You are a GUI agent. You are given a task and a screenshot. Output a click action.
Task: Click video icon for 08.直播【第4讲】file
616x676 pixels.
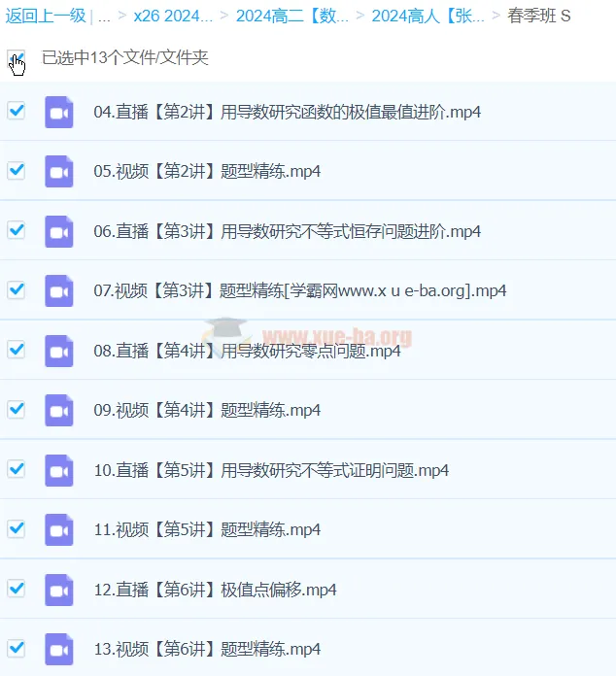58,351
